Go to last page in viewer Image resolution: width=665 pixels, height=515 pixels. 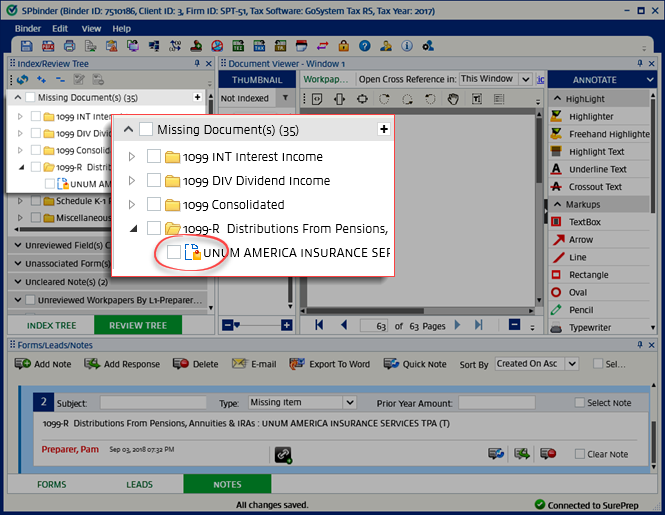pos(479,325)
